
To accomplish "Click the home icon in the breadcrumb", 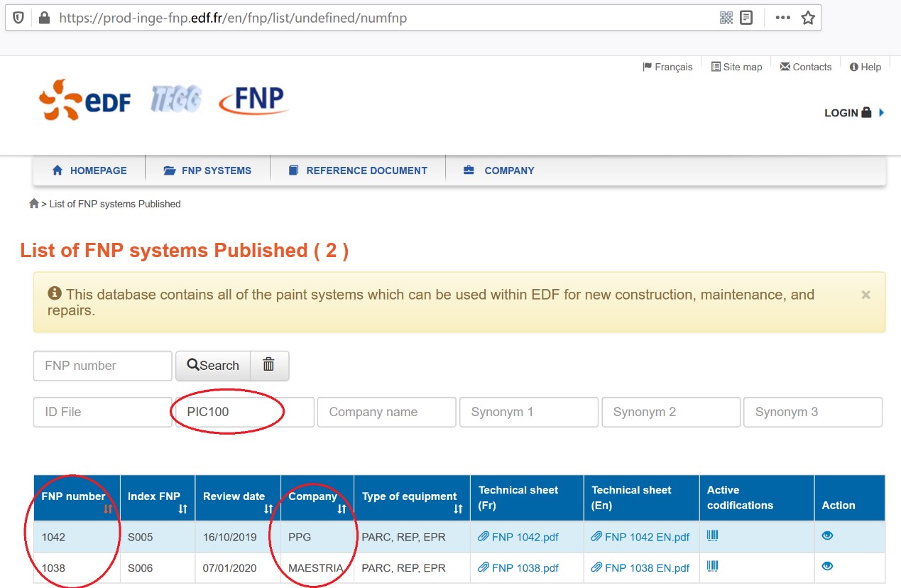I will pos(34,204).
